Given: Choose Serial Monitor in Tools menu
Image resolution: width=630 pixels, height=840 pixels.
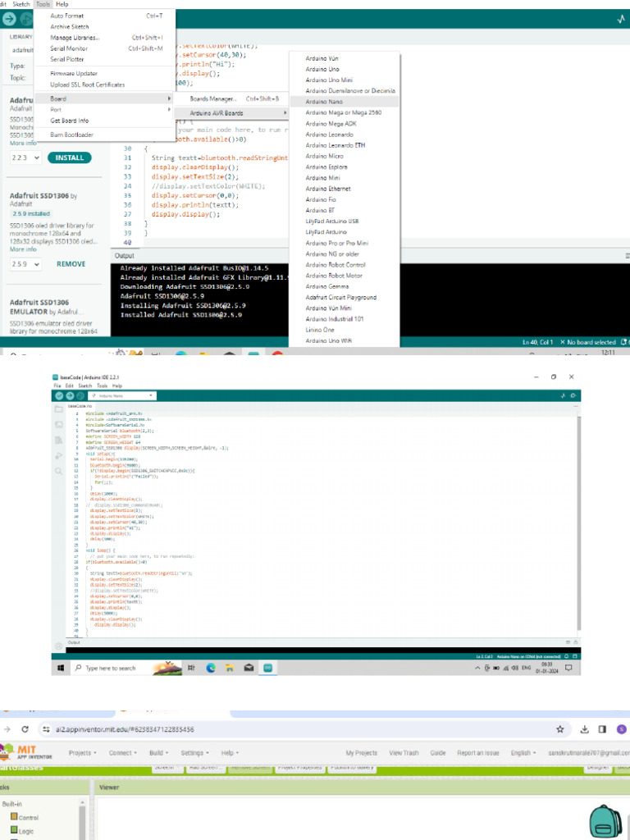Looking at the screenshot, I should tap(68, 48).
